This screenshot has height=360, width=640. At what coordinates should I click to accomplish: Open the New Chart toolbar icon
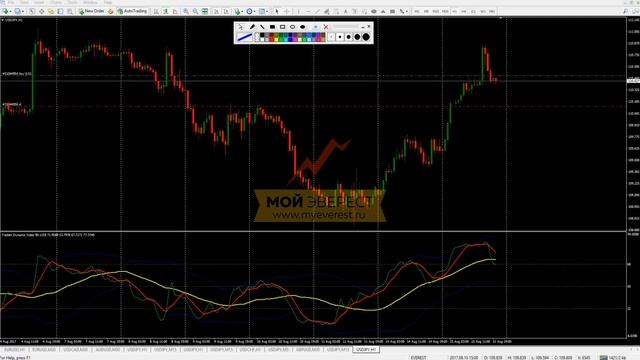click(x=5, y=11)
